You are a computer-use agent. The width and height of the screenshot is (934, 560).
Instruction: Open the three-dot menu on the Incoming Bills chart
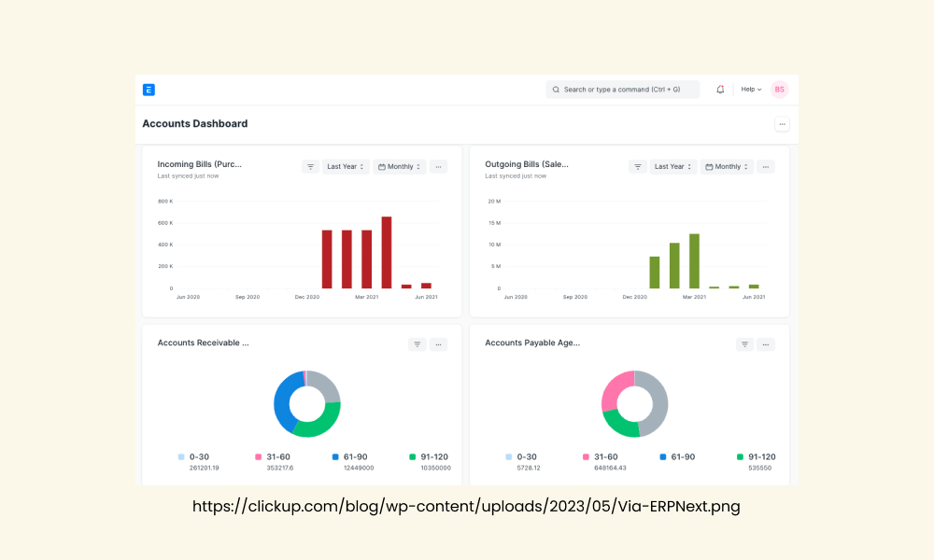438,167
